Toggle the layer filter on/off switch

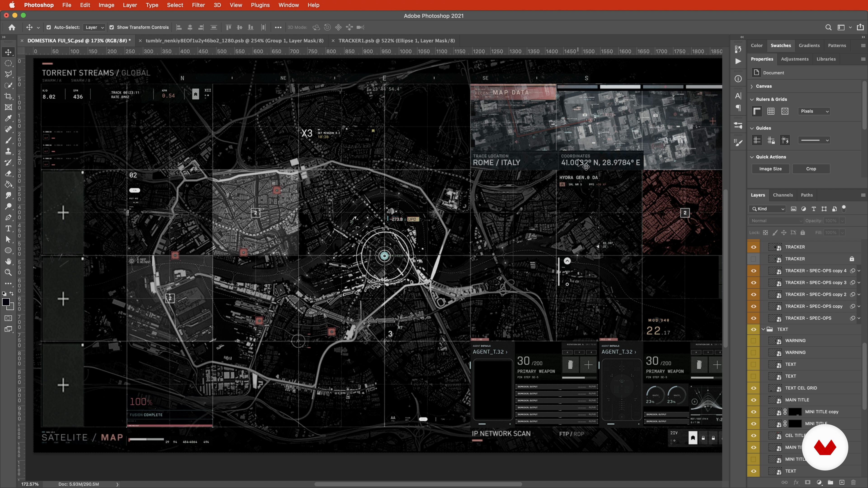[x=844, y=209]
